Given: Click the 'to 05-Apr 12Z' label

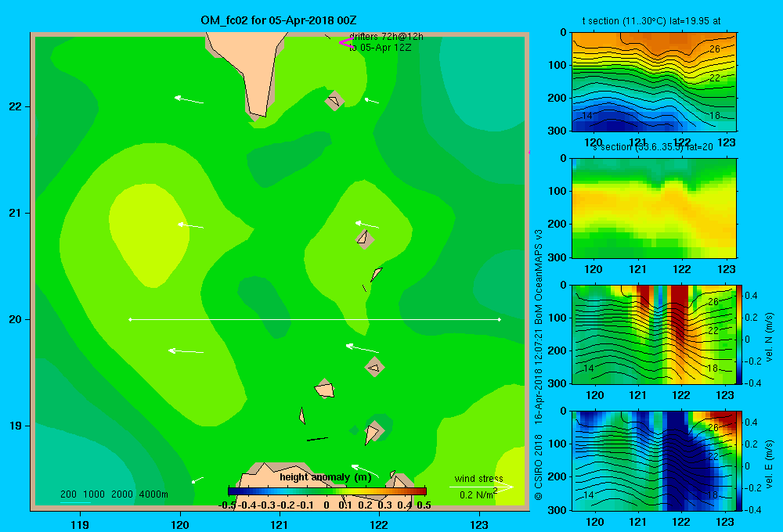Looking at the screenshot, I should (x=380, y=48).
